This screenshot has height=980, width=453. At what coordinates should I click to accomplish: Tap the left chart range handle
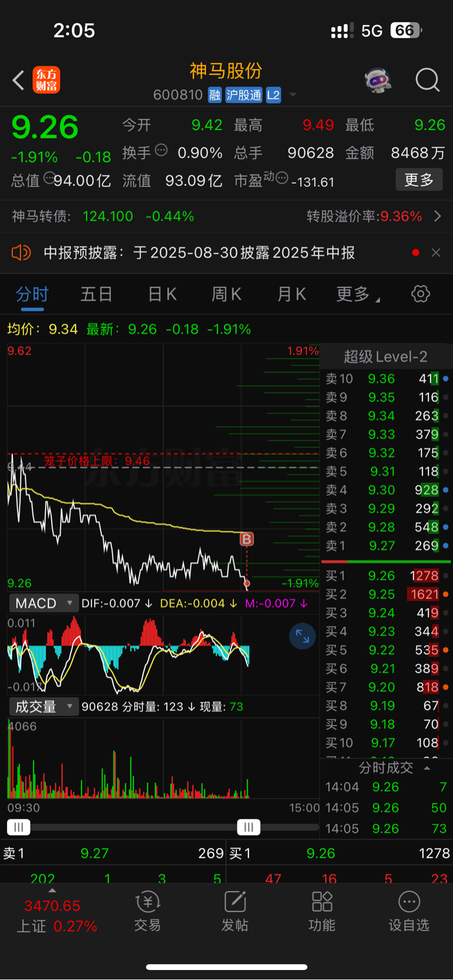pos(18,827)
